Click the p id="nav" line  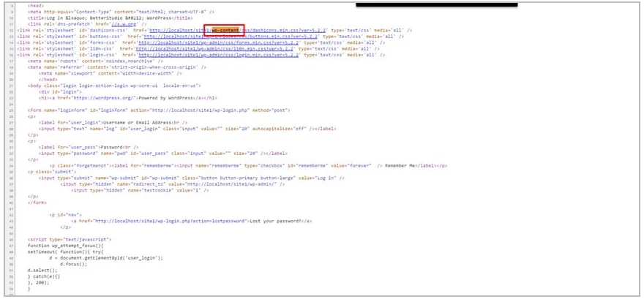point(66,215)
